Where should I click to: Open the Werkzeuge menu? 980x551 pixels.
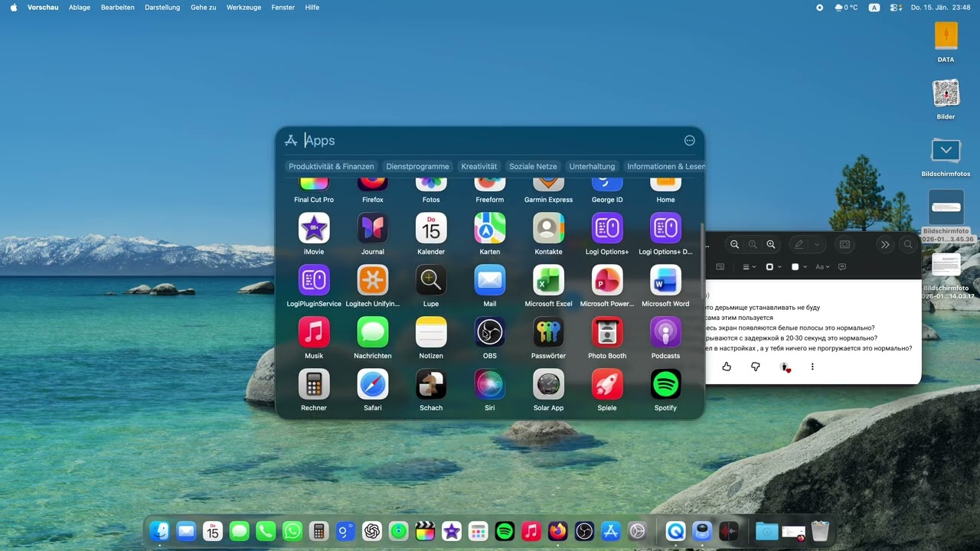243,7
